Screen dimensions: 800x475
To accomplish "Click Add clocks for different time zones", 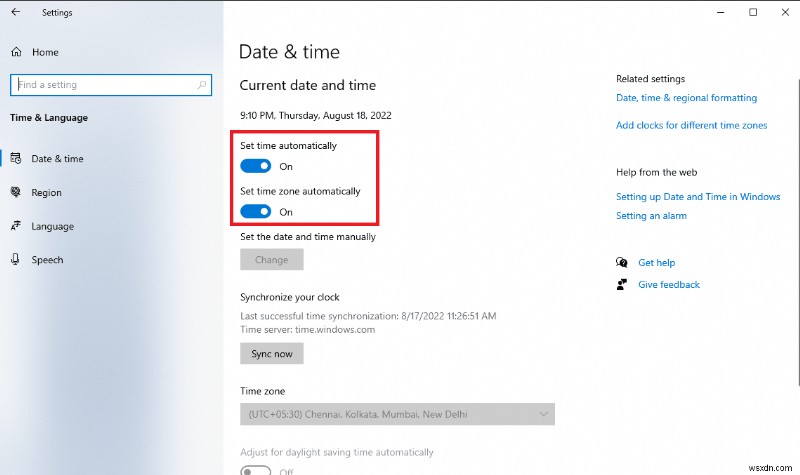I will (691, 126).
